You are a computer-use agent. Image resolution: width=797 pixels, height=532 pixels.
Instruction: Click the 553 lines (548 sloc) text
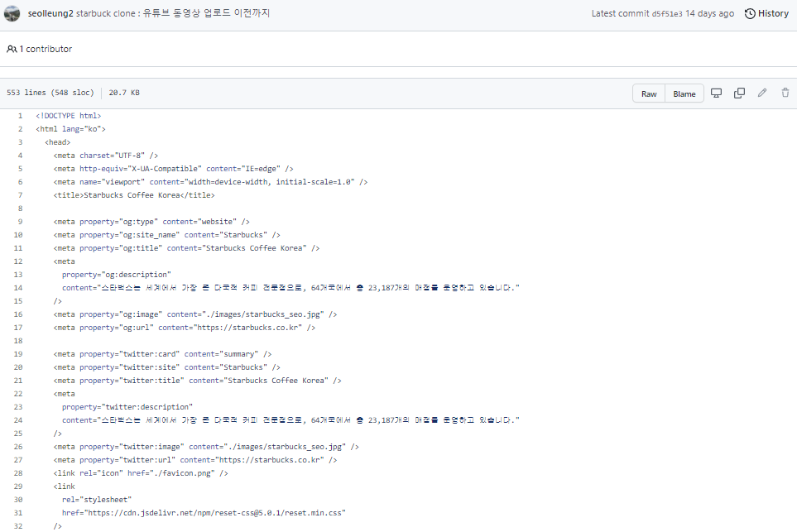[x=50, y=93]
